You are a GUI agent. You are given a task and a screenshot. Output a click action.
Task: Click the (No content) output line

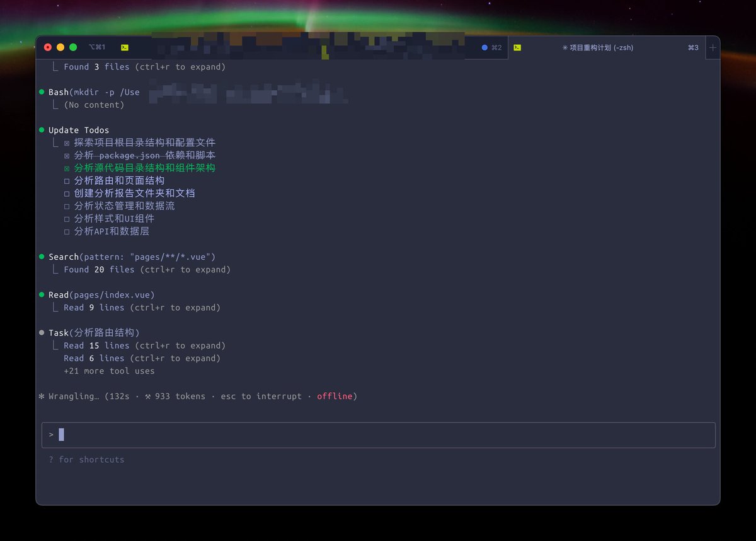pyautogui.click(x=94, y=105)
